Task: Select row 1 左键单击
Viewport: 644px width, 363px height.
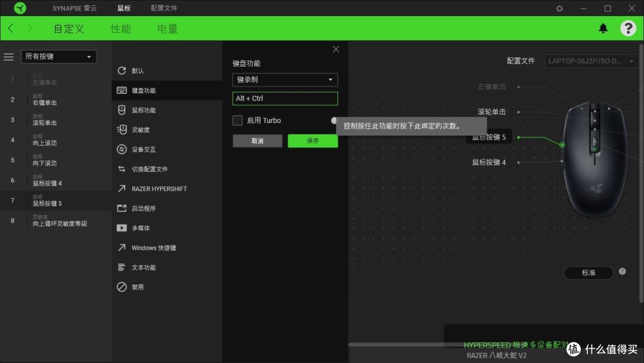Action: pos(56,80)
